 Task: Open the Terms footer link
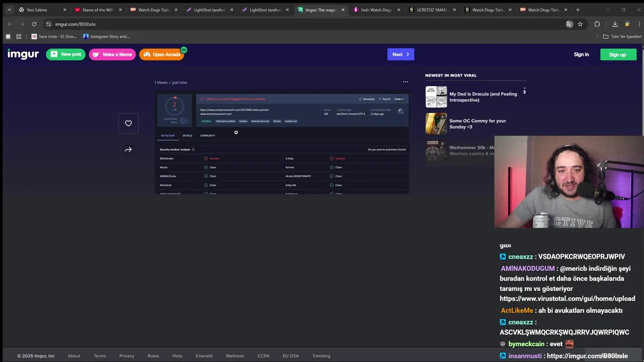100,356
